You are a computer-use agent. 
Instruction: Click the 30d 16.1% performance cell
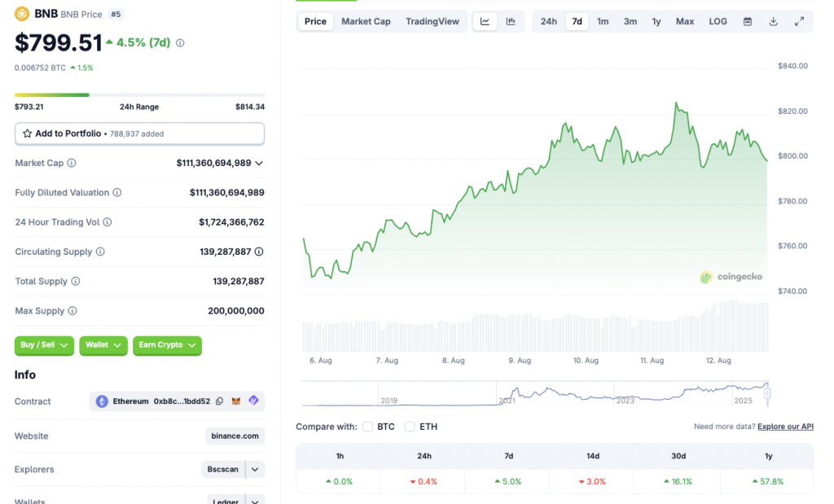coord(678,481)
